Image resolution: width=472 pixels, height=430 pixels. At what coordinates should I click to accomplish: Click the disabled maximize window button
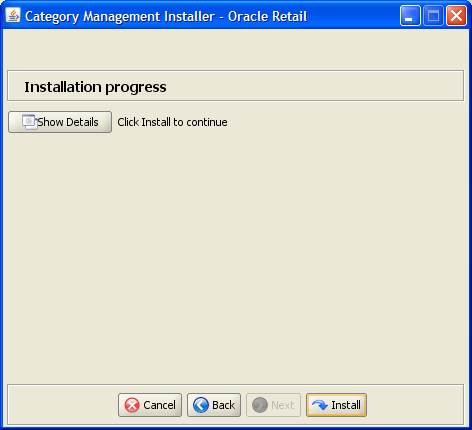[433, 16]
